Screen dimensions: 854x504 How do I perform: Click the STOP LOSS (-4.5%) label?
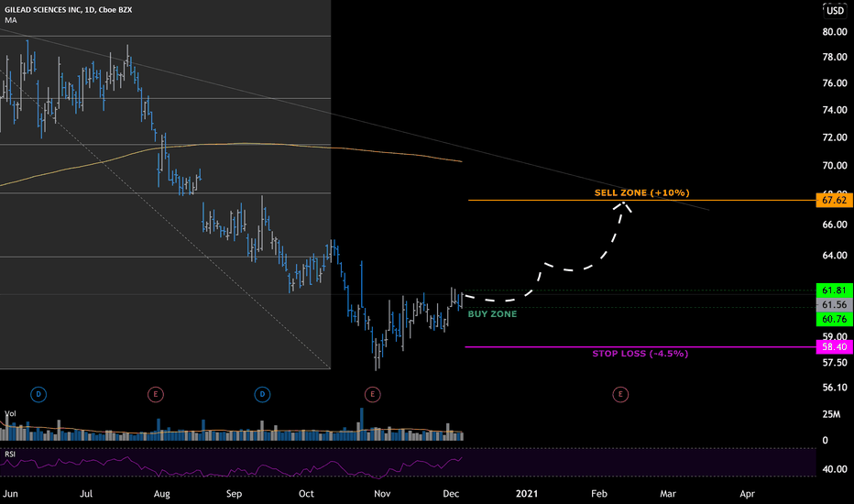point(640,354)
